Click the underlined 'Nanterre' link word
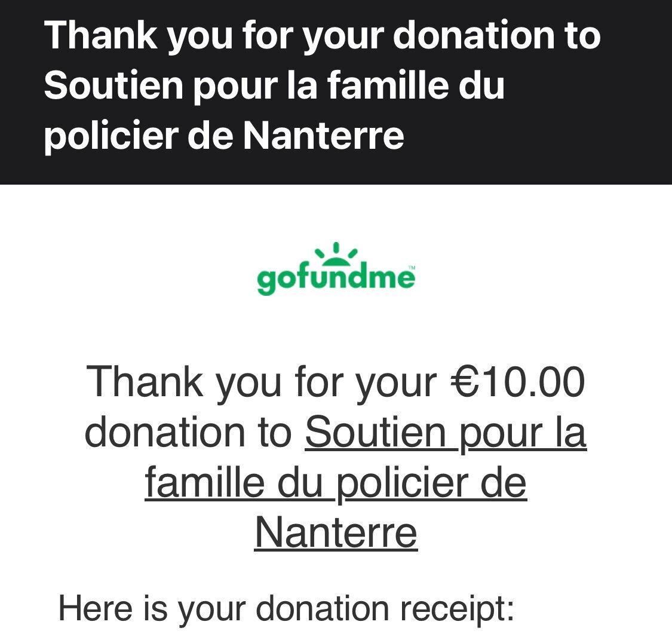The height and width of the screenshot is (643, 672). pos(336,533)
